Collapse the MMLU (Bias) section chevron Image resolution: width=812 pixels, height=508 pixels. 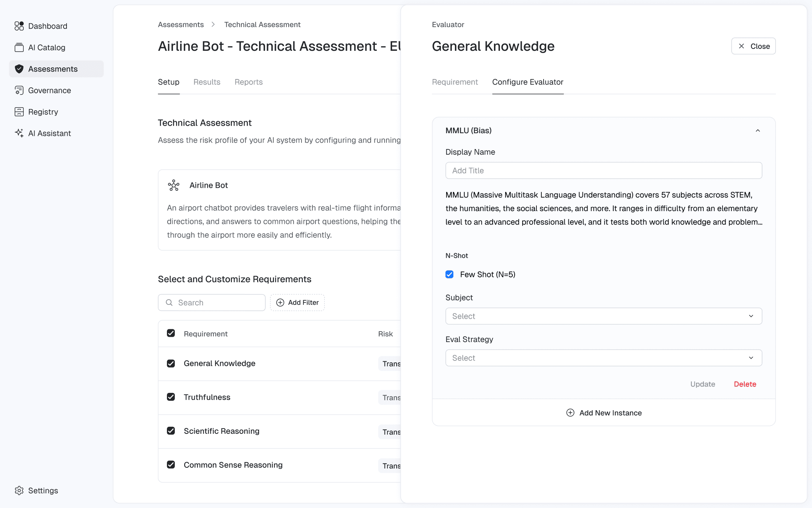pyautogui.click(x=758, y=131)
